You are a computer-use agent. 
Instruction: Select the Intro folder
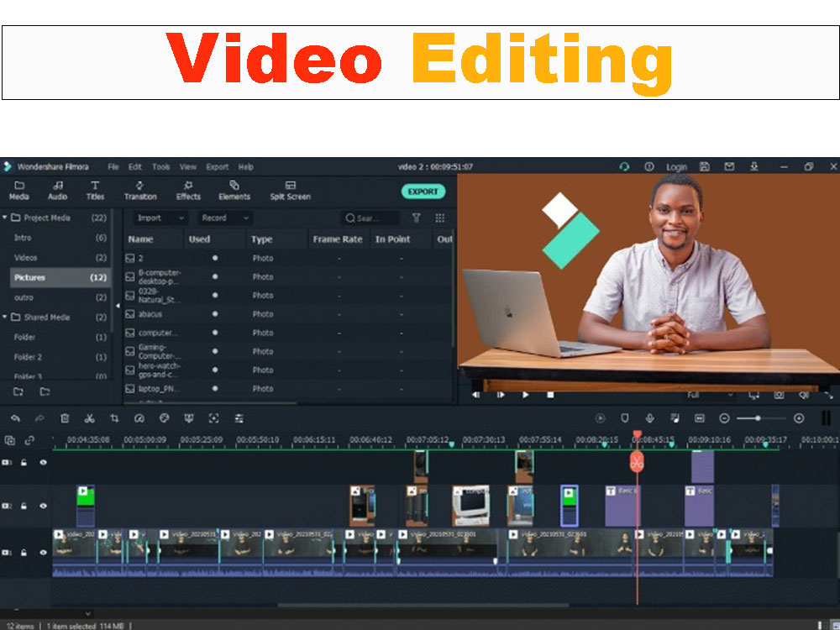coord(59,238)
